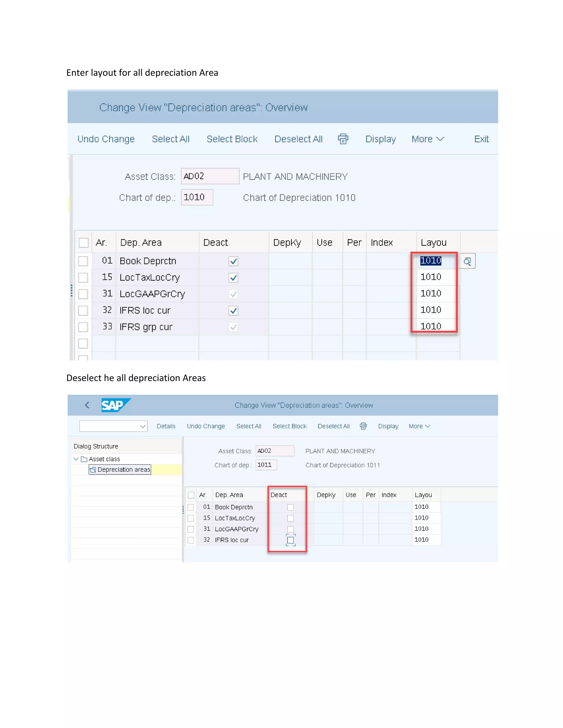
Task: Tick select-all box in lower table header
Action: point(191,495)
